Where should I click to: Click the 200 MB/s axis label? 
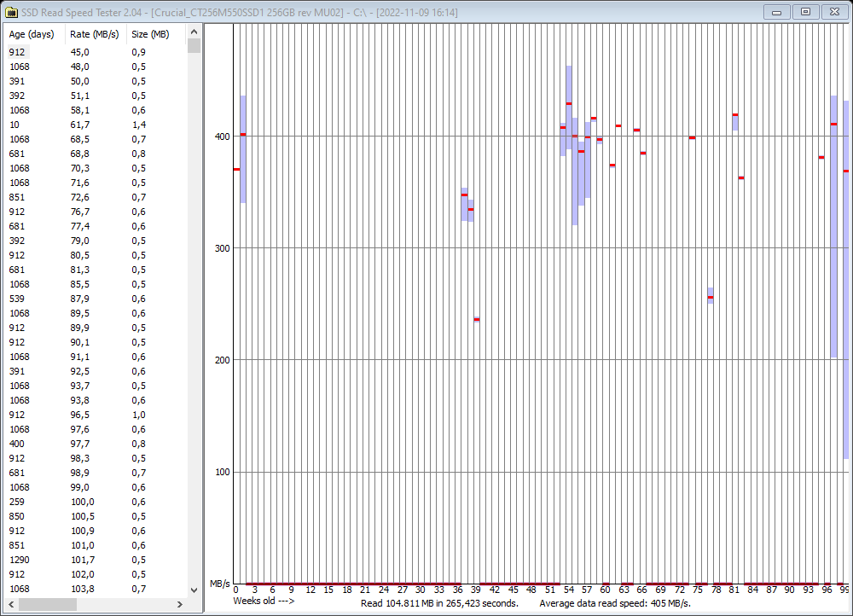point(223,360)
